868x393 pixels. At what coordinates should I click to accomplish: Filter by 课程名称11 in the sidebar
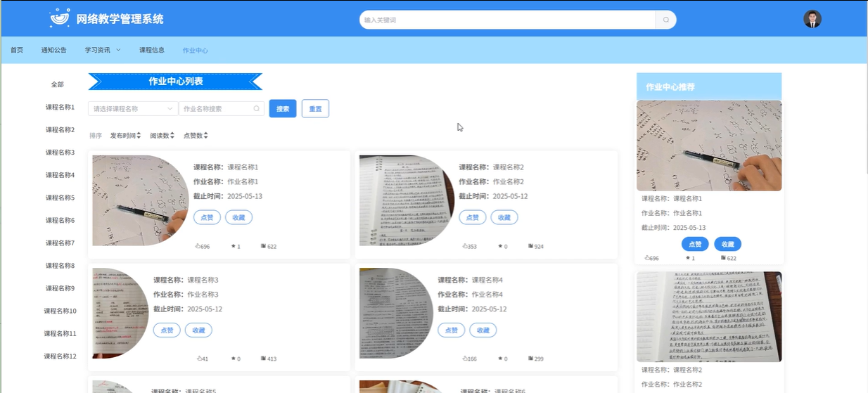(60, 333)
